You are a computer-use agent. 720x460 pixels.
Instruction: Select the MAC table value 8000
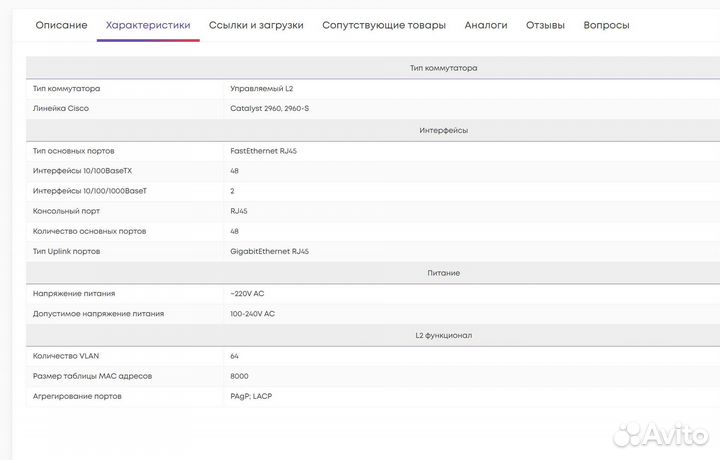coord(239,376)
